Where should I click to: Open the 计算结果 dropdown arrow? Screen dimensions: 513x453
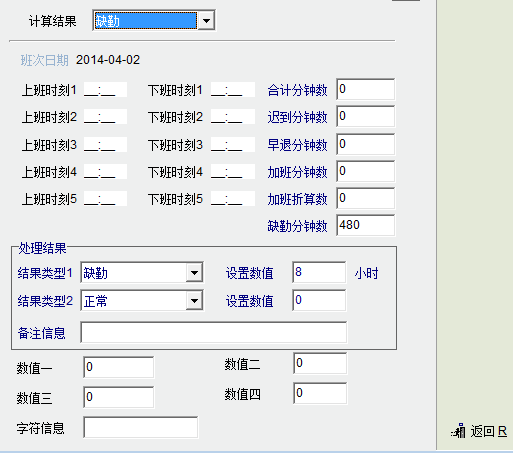pyautogui.click(x=206, y=21)
